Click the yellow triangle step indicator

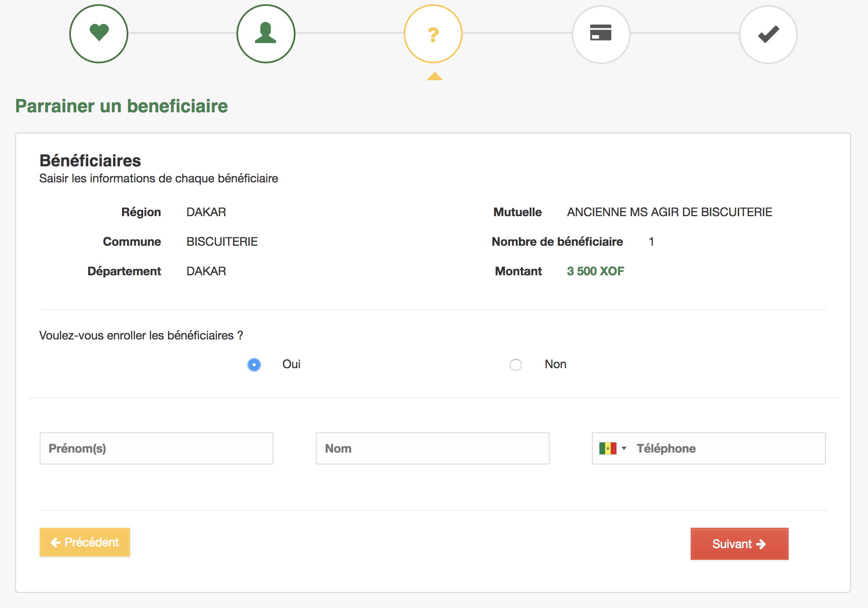[434, 76]
